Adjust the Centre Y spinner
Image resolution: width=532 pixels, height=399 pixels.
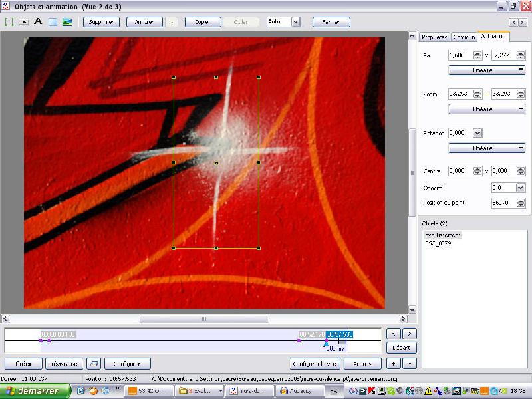[x=521, y=171]
